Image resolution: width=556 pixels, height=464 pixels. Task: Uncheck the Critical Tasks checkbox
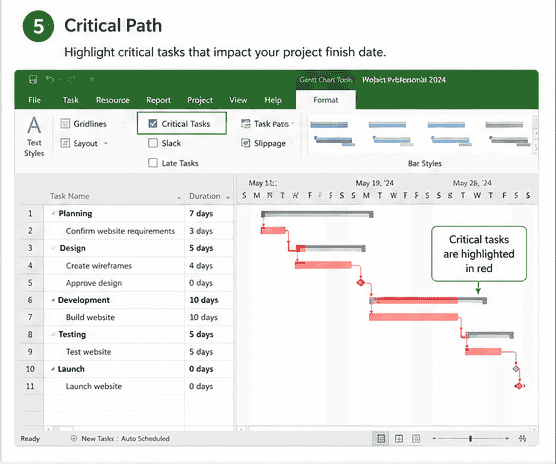[153, 123]
